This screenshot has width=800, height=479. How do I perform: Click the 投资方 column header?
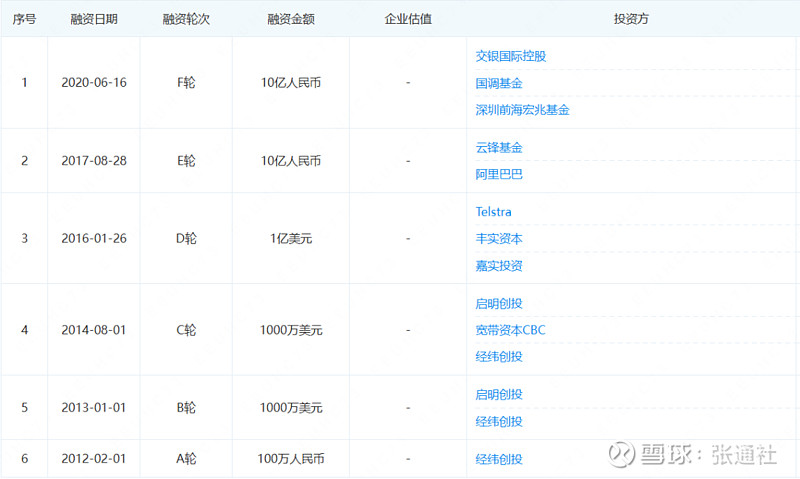click(631, 19)
